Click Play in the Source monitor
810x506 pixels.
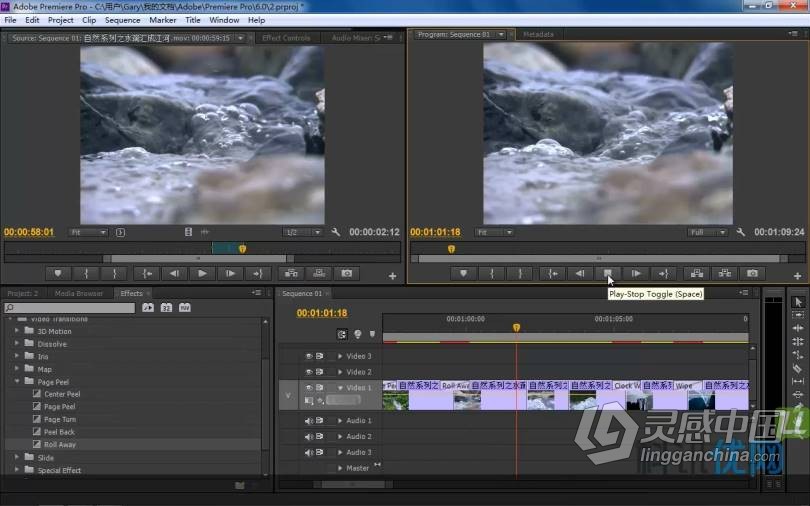pos(202,274)
